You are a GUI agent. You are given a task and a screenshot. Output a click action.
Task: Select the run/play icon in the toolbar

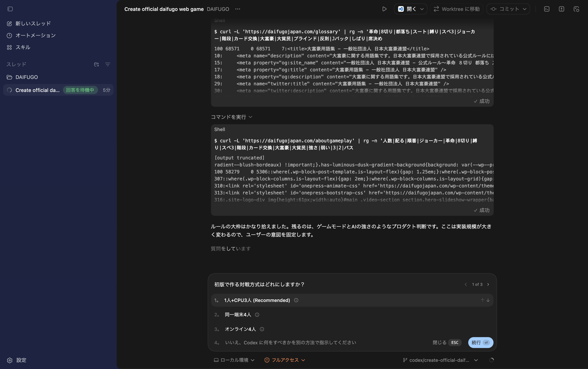click(385, 9)
